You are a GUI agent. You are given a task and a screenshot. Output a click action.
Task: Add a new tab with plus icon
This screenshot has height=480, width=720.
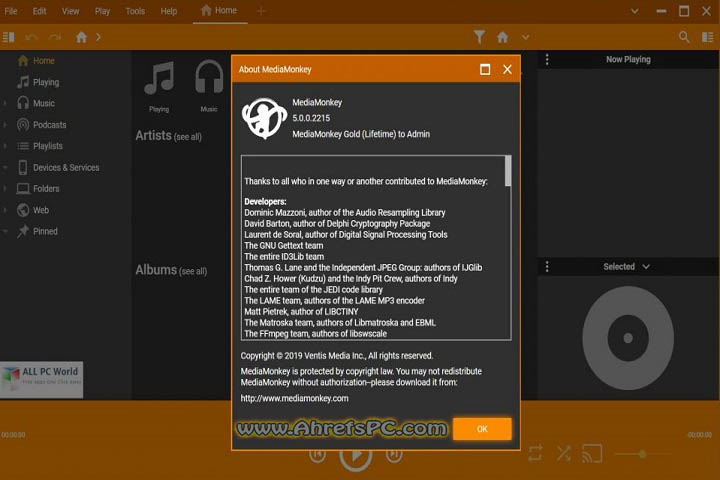pos(261,11)
